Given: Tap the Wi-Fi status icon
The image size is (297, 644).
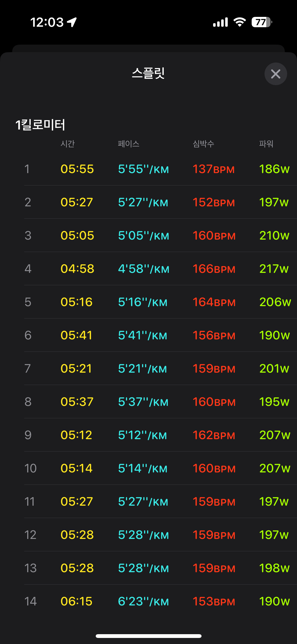Looking at the screenshot, I should click(240, 22).
